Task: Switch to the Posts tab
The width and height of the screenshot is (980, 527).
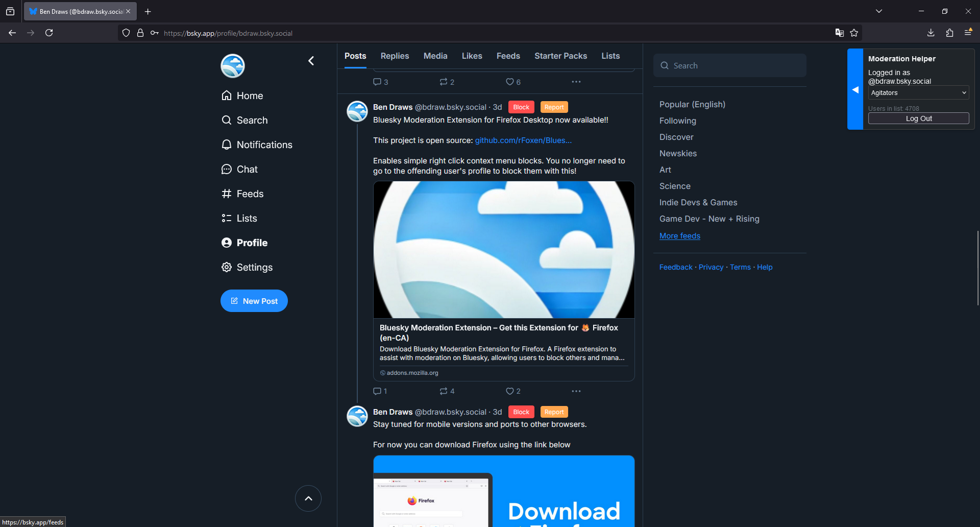Action: (x=355, y=56)
